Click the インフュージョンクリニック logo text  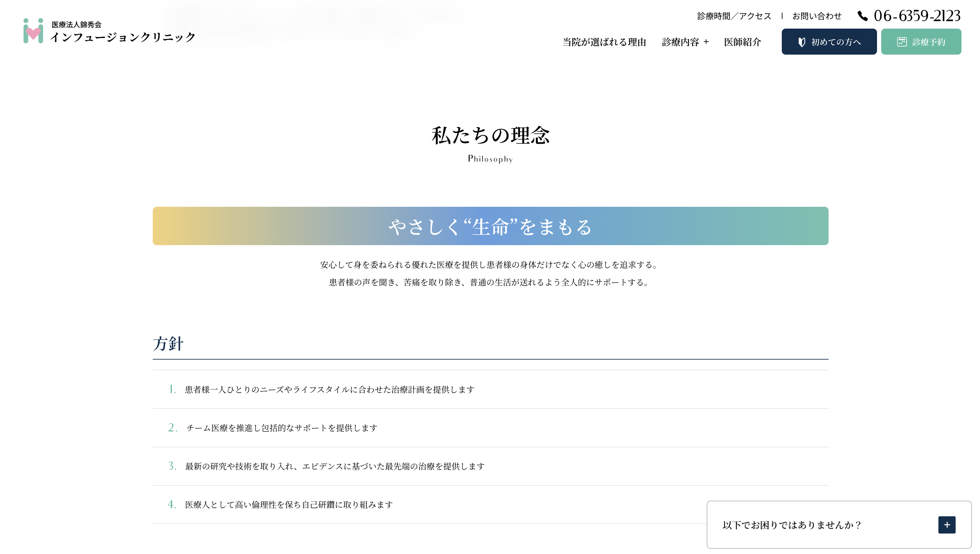(x=123, y=37)
